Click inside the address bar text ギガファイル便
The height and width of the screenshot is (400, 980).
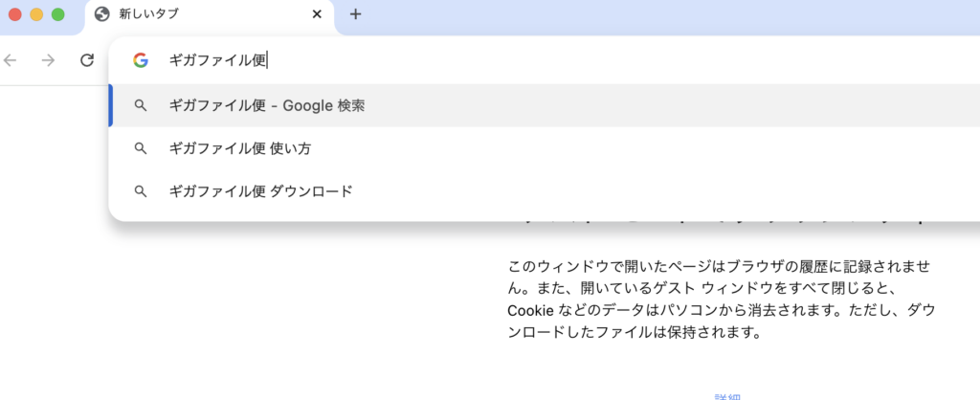tap(217, 60)
